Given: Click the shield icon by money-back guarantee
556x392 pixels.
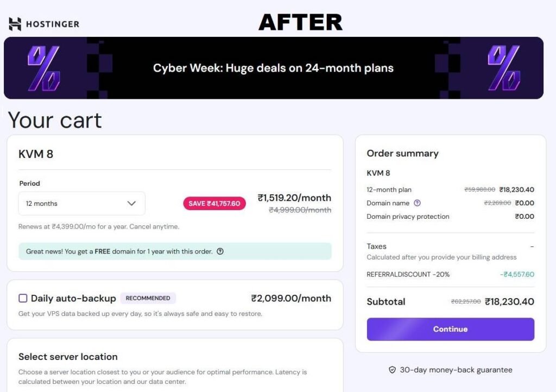Looking at the screenshot, I should [x=392, y=370].
